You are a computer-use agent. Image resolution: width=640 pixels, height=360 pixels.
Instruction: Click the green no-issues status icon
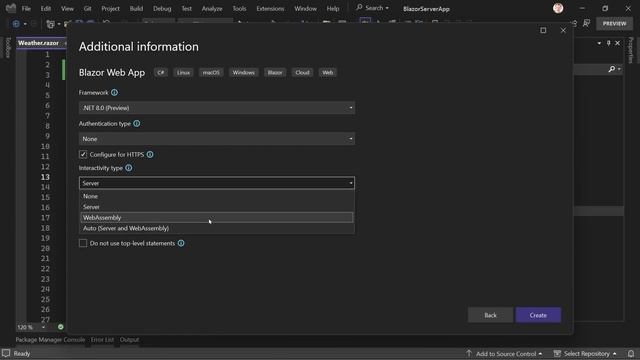(x=60, y=327)
